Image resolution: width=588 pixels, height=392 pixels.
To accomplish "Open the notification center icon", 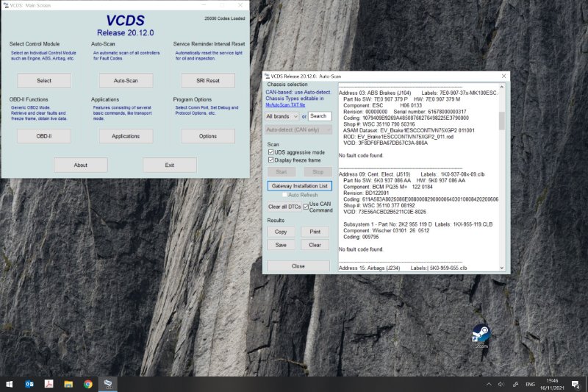I will tap(576, 384).
